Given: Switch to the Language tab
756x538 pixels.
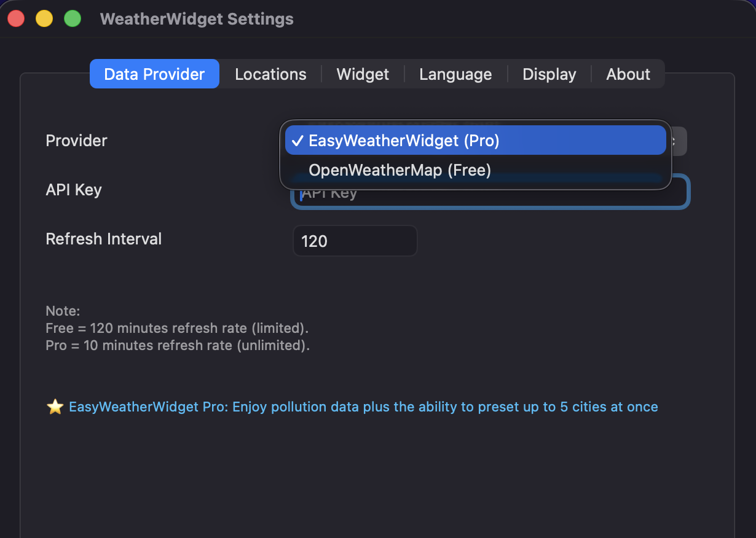Looking at the screenshot, I should tap(455, 74).
